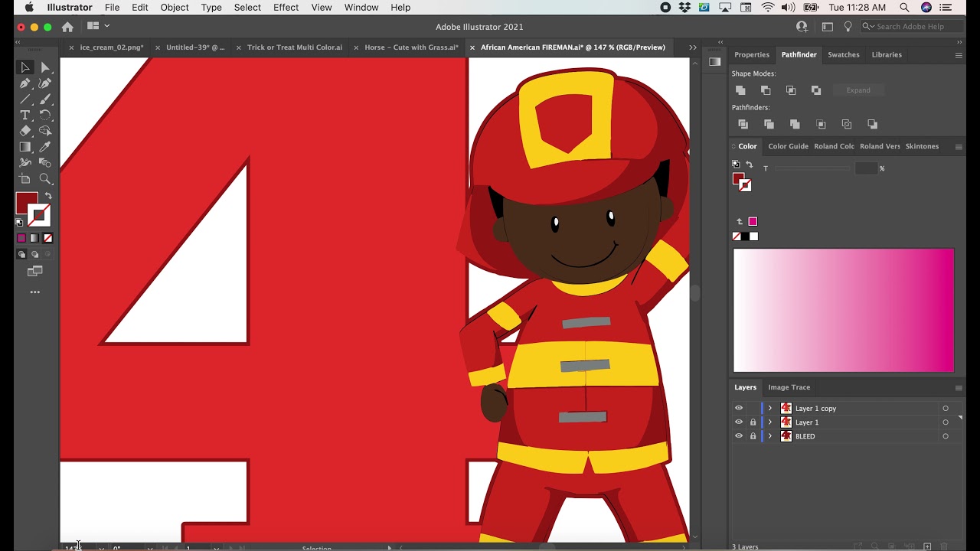Swap fill and stroke in toolbar

[x=48, y=197]
